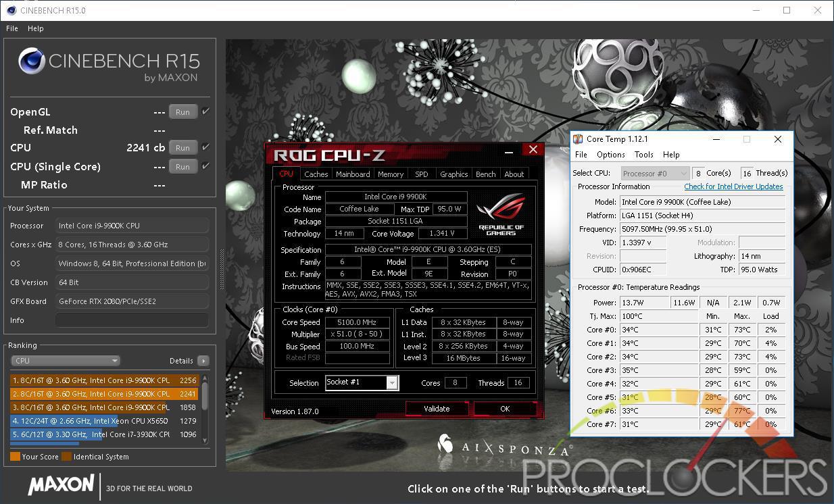Minimize the Core Temp window
Image resolution: width=834 pixels, height=504 pixels.
pos(716,139)
